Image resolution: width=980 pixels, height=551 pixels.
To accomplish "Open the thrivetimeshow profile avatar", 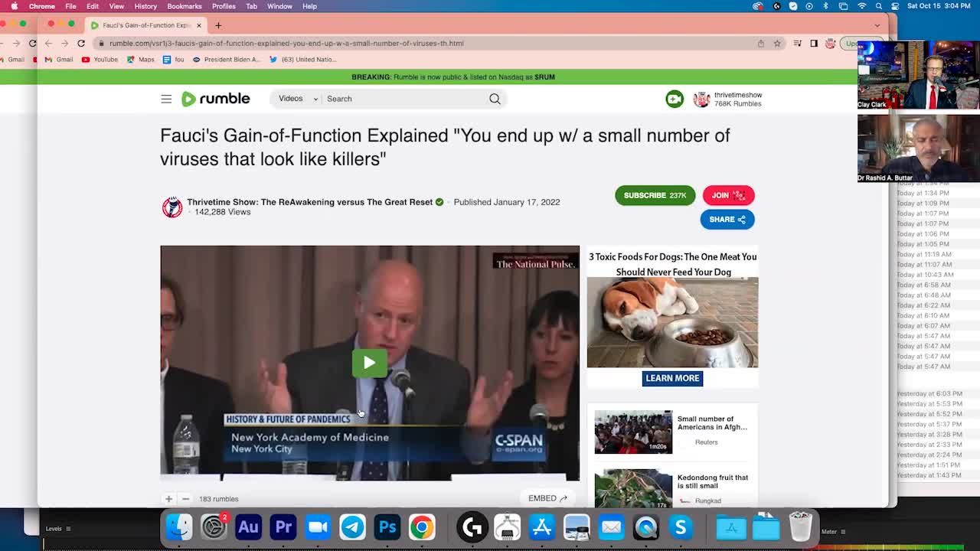I will (x=701, y=99).
